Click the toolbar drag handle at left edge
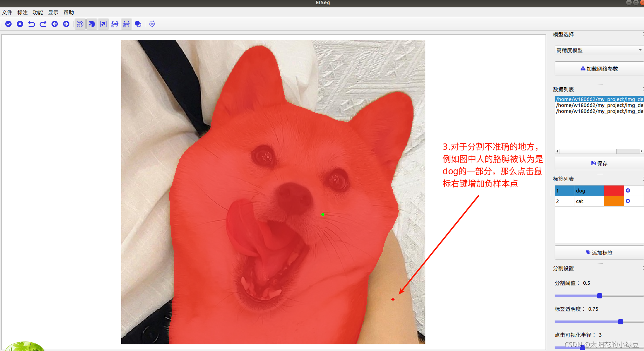The width and height of the screenshot is (644, 351). coord(1,24)
